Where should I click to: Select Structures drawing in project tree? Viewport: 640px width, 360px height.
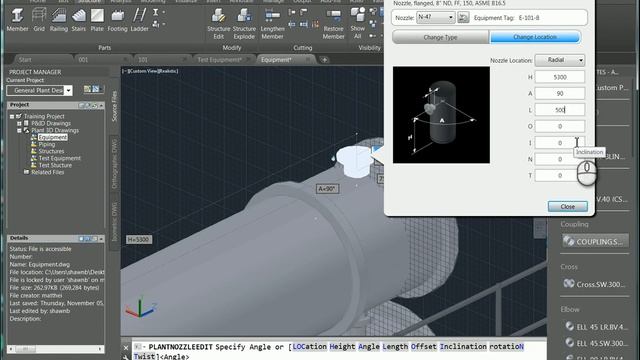click(51, 151)
